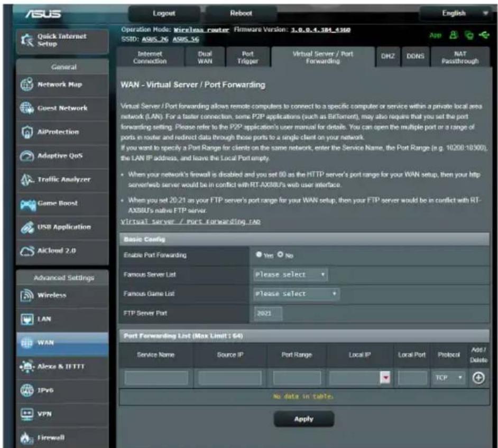The image size is (498, 448).
Task: Click the Local Port input field
Action: [x=412, y=378]
